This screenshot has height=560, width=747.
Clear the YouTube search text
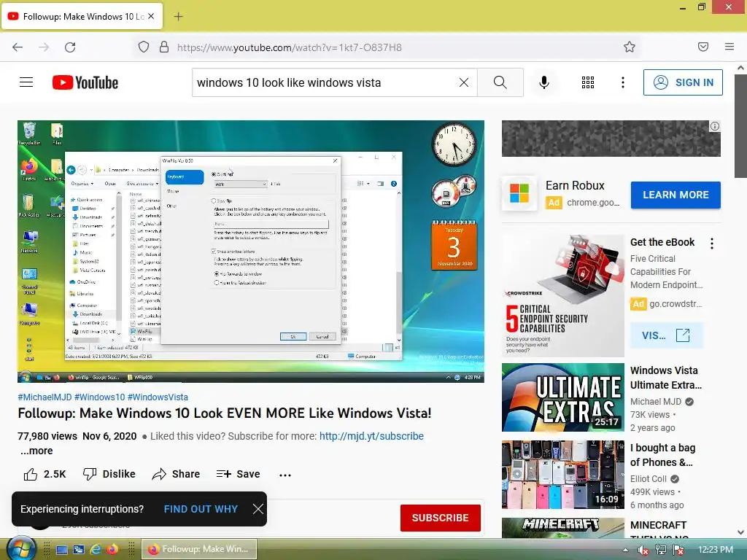pos(463,82)
